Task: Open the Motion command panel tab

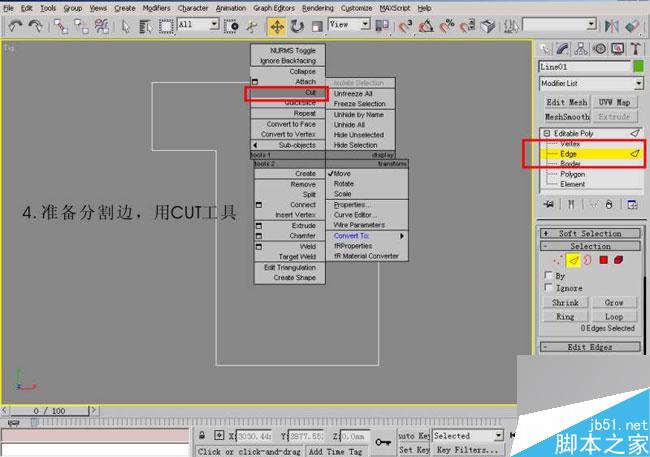Action: [x=599, y=49]
